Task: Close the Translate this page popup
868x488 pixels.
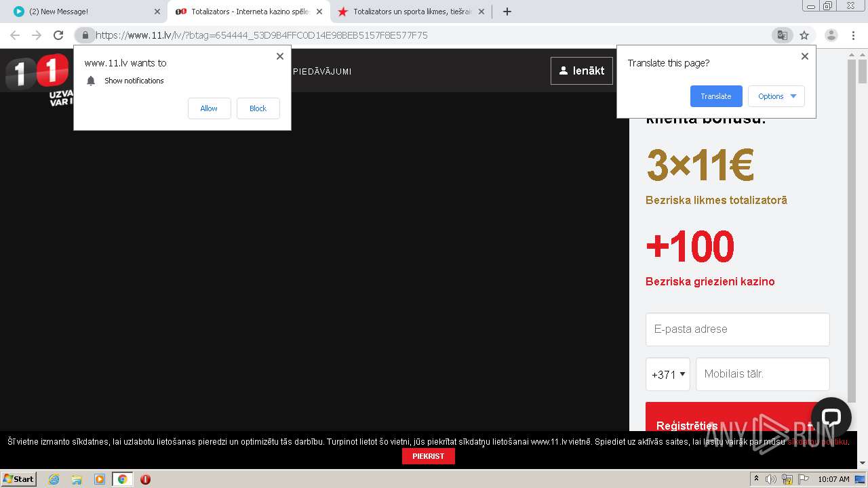Action: pos(805,56)
